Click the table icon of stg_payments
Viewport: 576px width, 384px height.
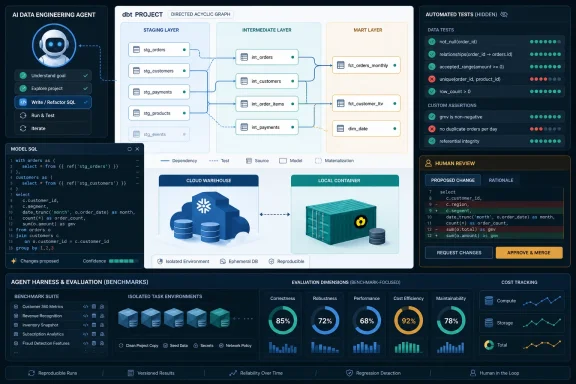pos(136,92)
